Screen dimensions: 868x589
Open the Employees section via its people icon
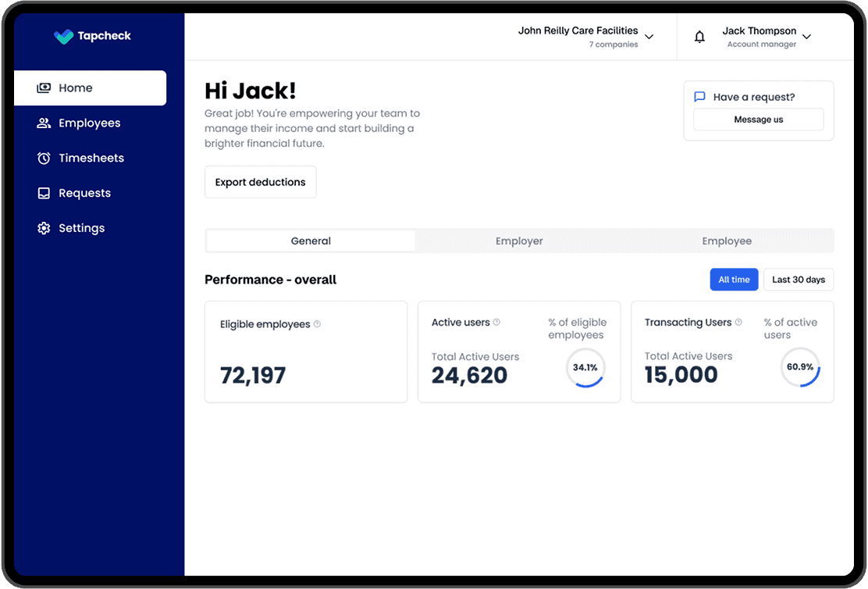[44, 123]
